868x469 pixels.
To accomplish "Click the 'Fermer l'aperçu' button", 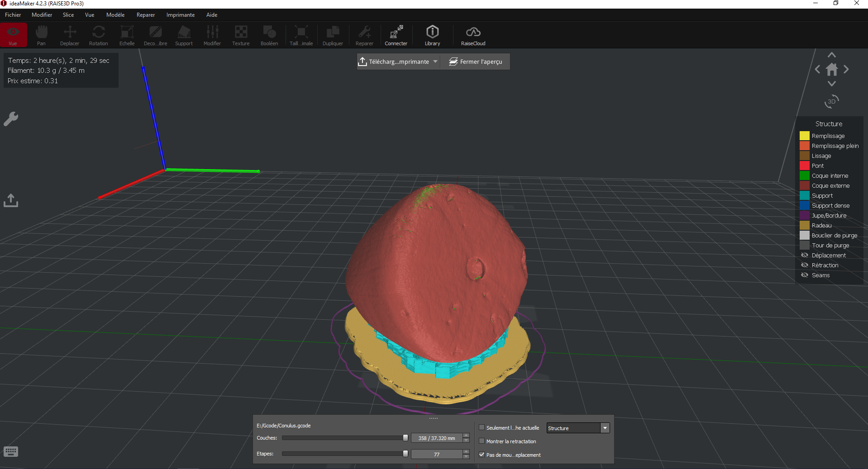I will pos(476,62).
